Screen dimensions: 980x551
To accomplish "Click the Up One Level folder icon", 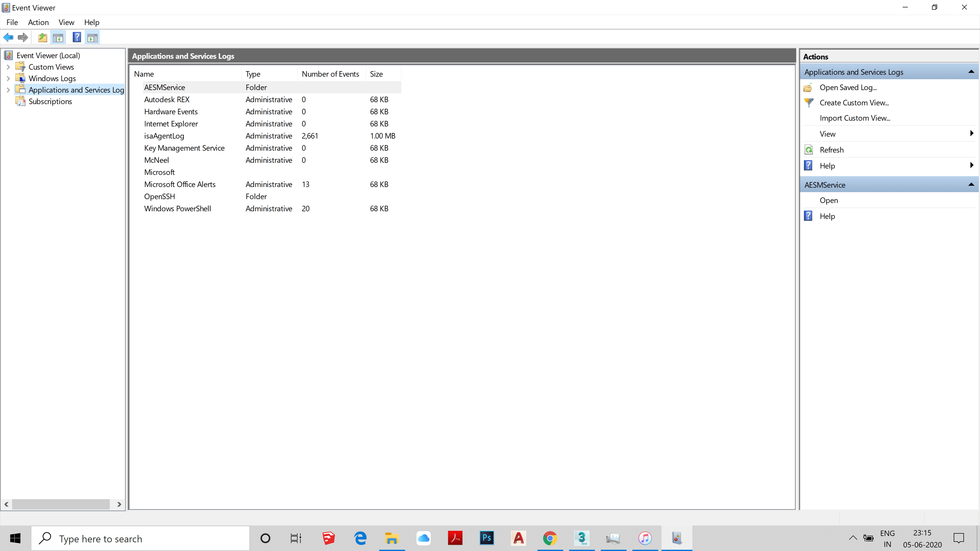I will [43, 37].
